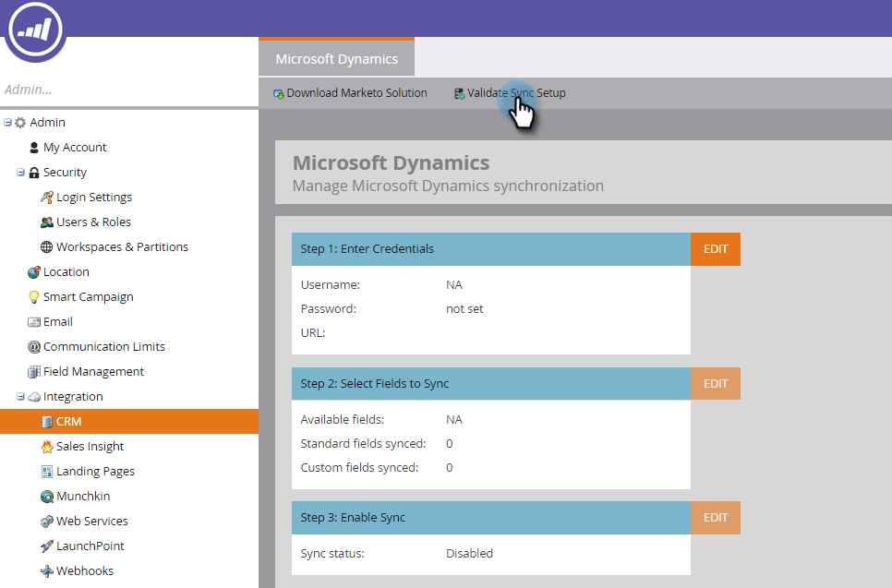Click the Step 3: Enable Sync header
This screenshot has width=892, height=588.
click(491, 518)
